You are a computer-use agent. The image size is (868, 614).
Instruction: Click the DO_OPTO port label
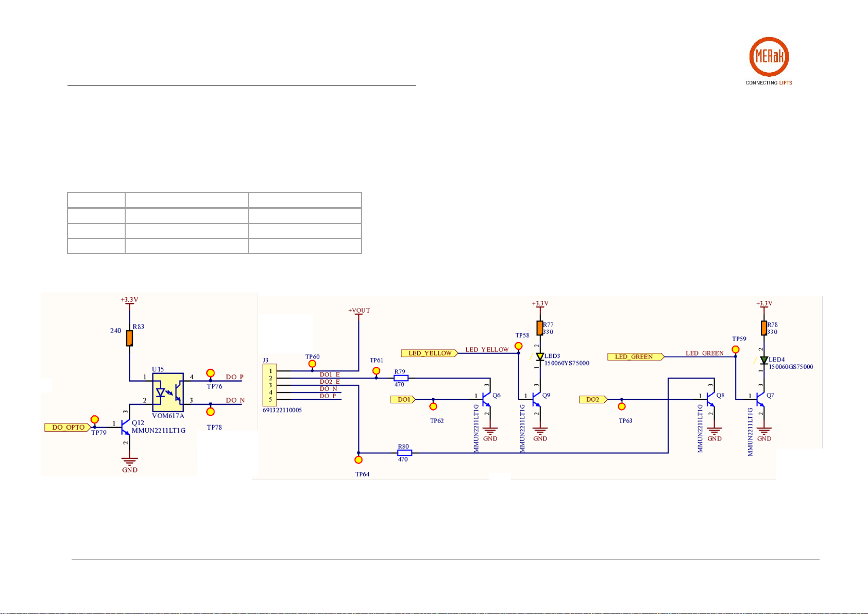pyautogui.click(x=68, y=428)
